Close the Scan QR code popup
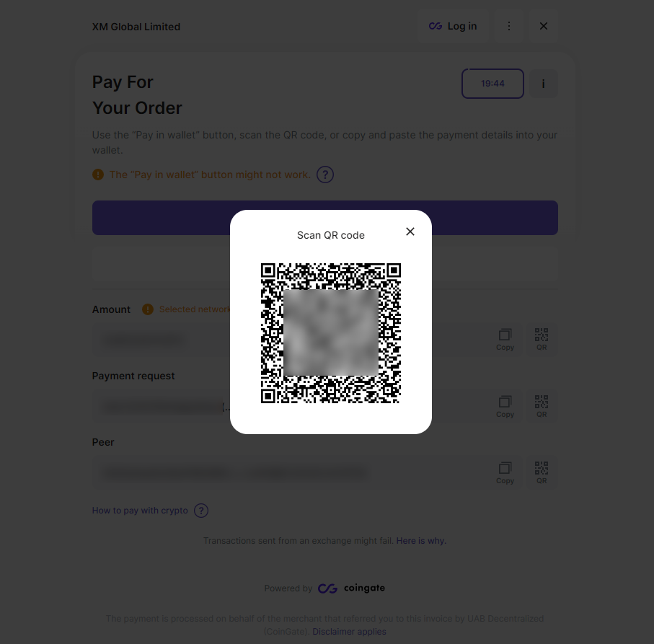 410,231
